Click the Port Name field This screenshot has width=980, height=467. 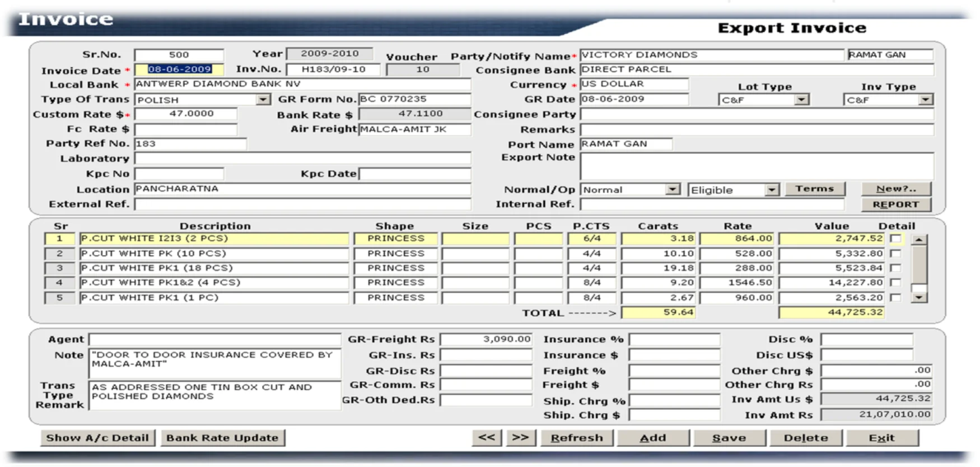[x=626, y=144]
